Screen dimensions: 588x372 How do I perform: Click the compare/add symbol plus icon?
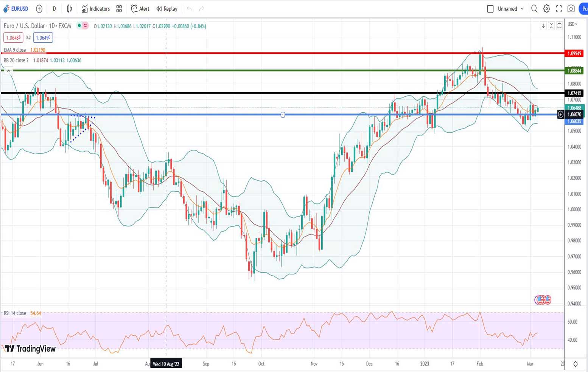pyautogui.click(x=39, y=9)
